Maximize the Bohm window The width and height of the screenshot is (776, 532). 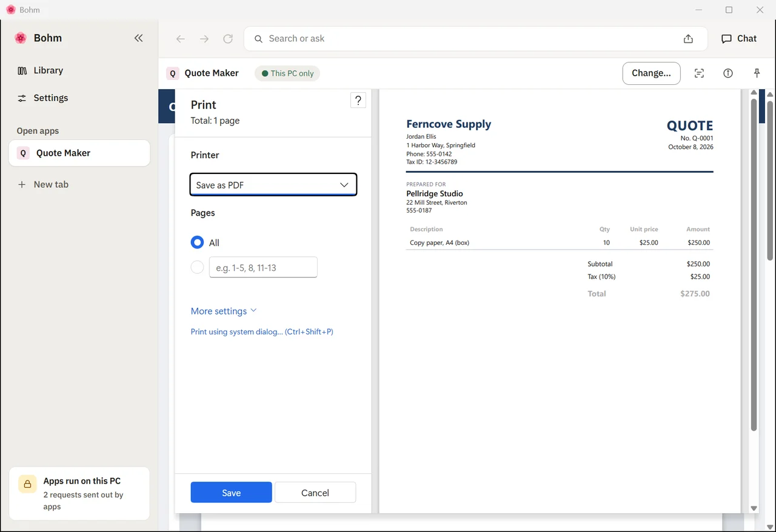pos(729,10)
